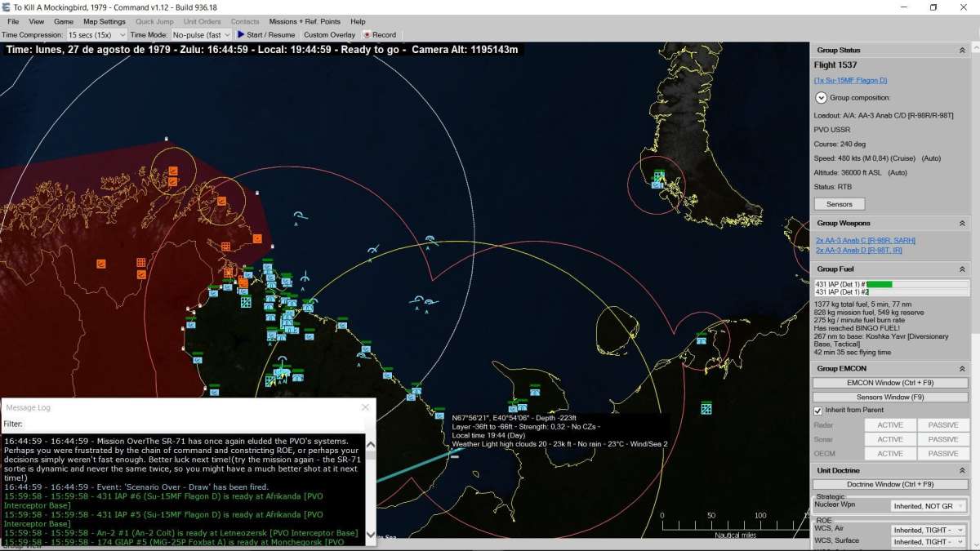Open the Map Settings menu
Screen dimensions: 980x551
pos(105,21)
